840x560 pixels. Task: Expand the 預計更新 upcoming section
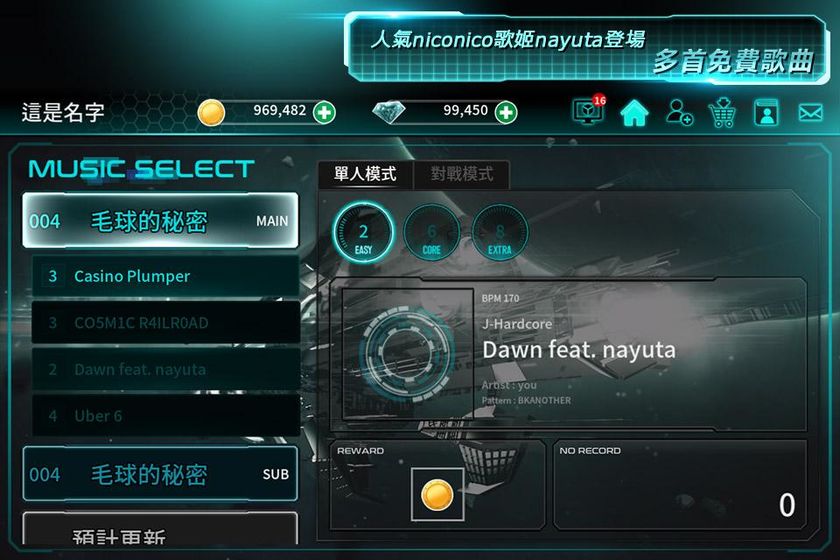pos(160,529)
